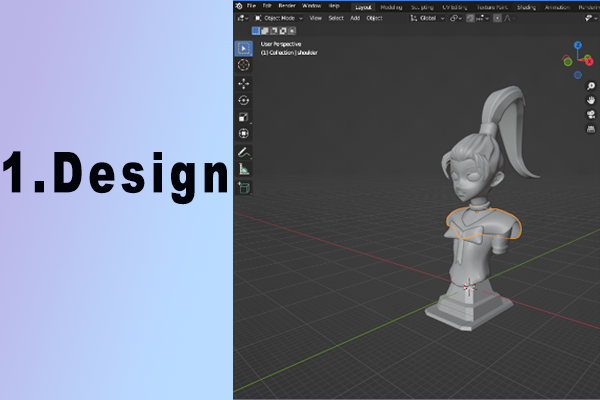Click the blue Z axis gizmo
The height and width of the screenshot is (400, 600).
click(x=579, y=45)
